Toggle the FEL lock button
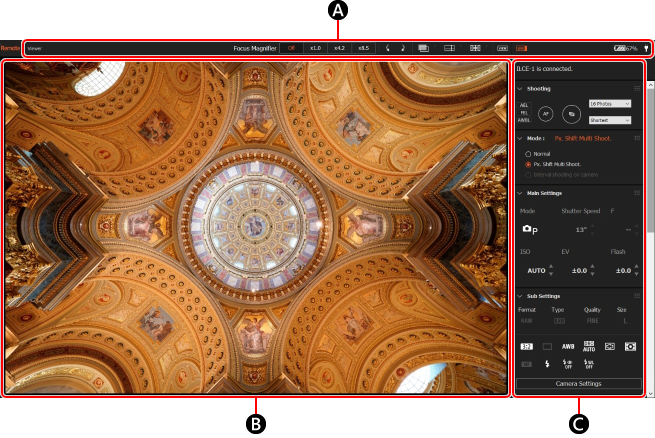 point(524,113)
